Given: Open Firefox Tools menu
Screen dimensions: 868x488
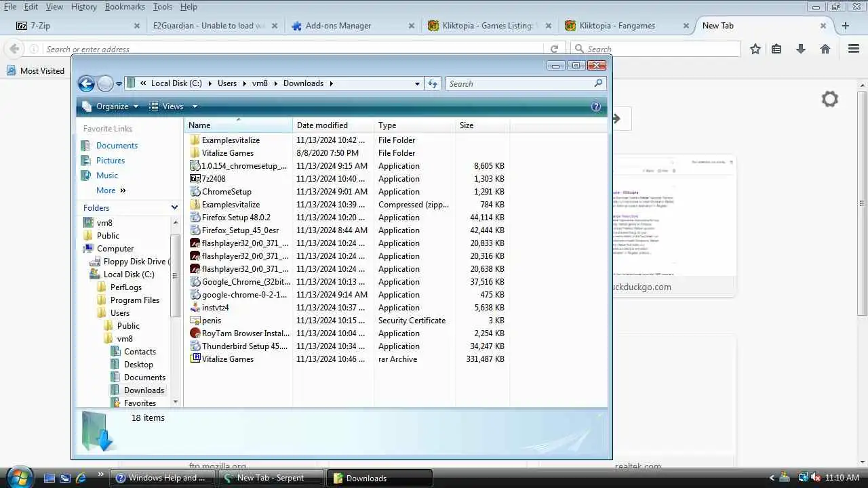Looking at the screenshot, I should pyautogui.click(x=163, y=7).
